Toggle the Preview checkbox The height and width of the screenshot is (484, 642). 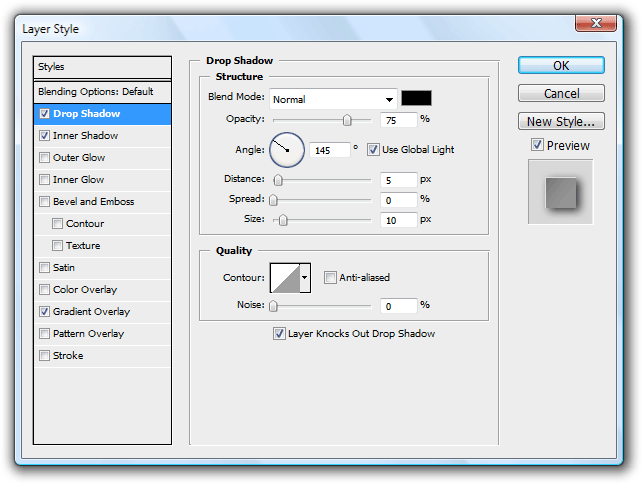click(x=537, y=146)
